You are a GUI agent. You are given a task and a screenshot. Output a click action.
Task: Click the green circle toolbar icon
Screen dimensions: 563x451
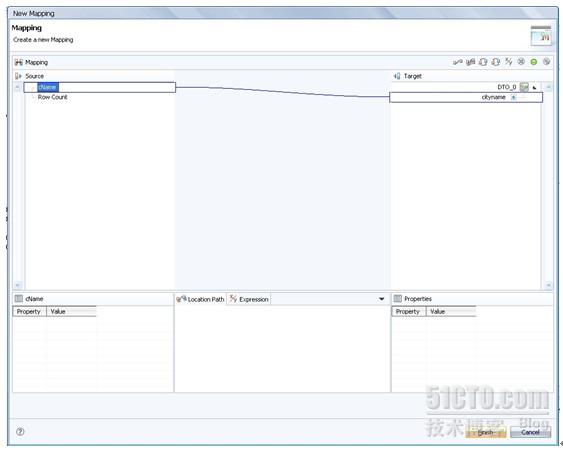(x=534, y=62)
